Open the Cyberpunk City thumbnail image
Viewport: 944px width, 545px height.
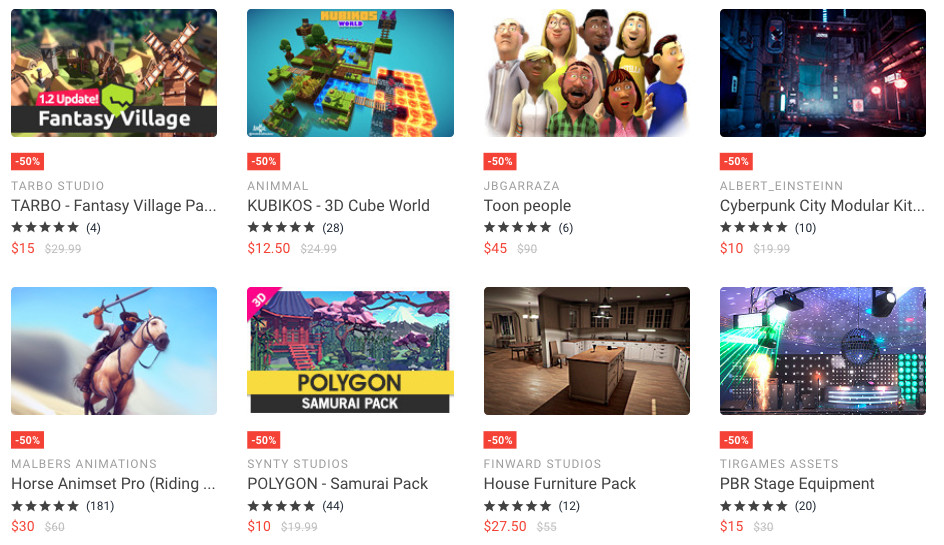coord(822,73)
